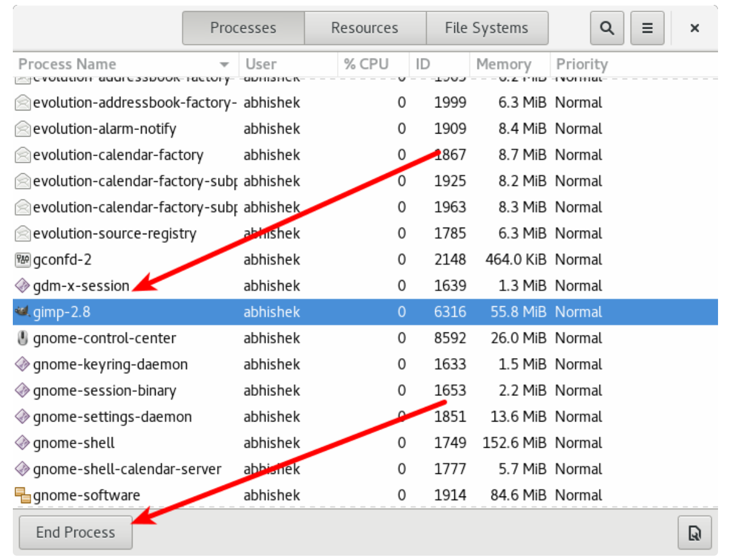Click process ID 1777

(450, 470)
